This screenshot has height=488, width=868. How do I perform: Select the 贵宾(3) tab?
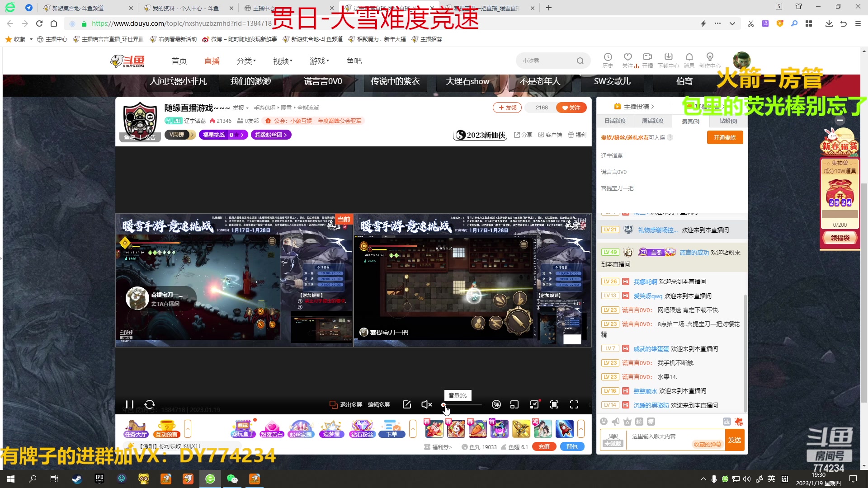tap(690, 121)
